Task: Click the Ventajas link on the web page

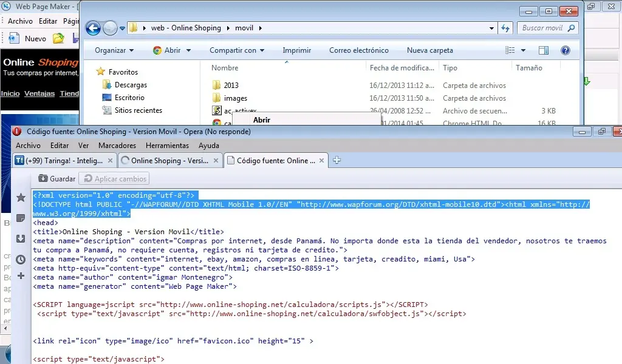Action: click(39, 93)
